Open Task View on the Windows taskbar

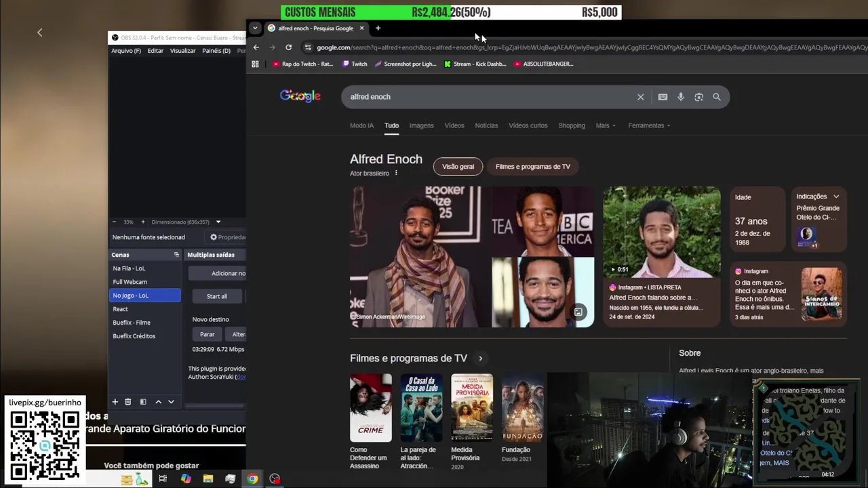pos(163,479)
